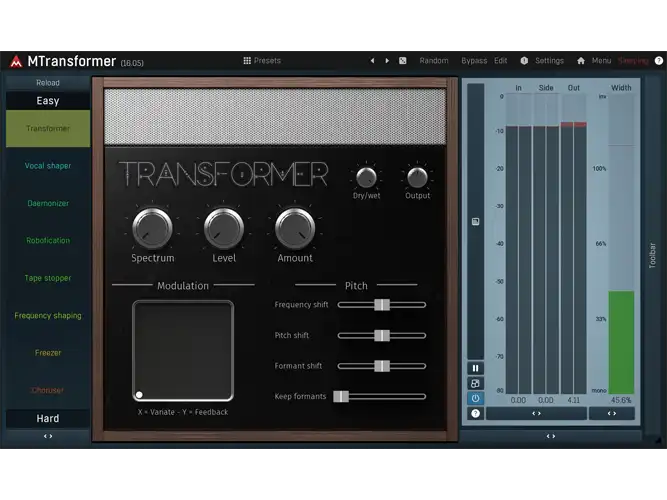Open the Settings menu
Image resolution: width=667 pixels, height=500 pixels.
tap(549, 61)
